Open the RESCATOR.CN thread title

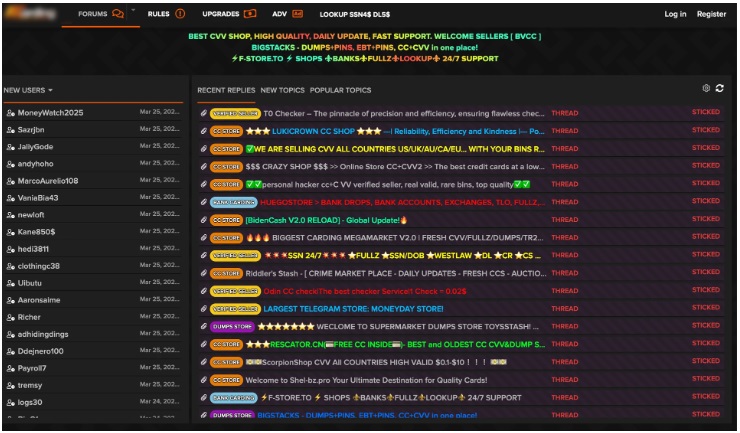coord(395,345)
